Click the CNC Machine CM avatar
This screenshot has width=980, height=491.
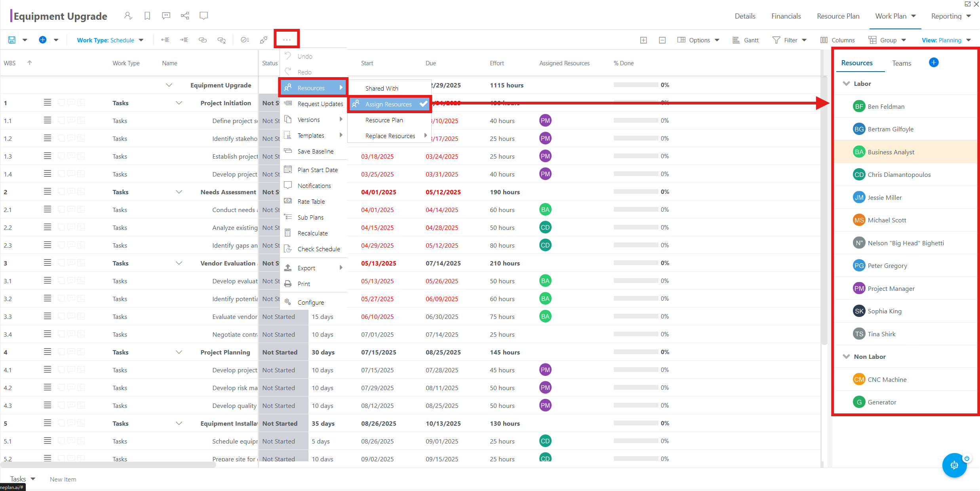(x=859, y=379)
